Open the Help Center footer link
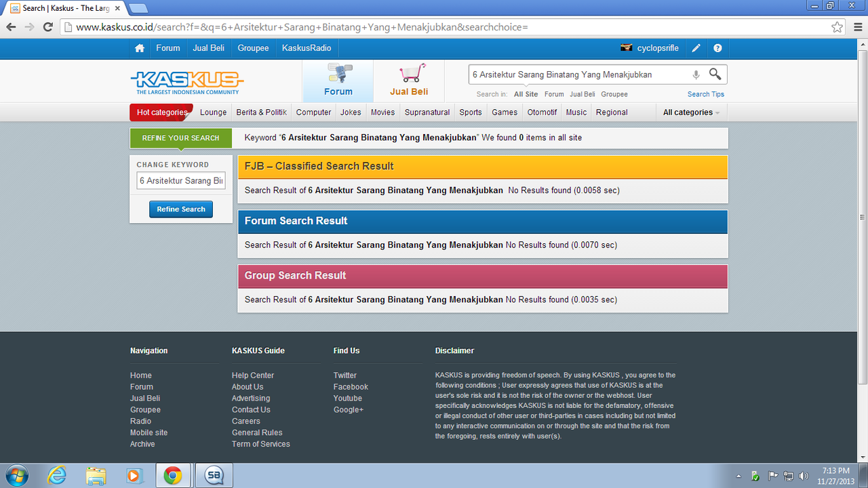The image size is (868, 488). point(253,375)
